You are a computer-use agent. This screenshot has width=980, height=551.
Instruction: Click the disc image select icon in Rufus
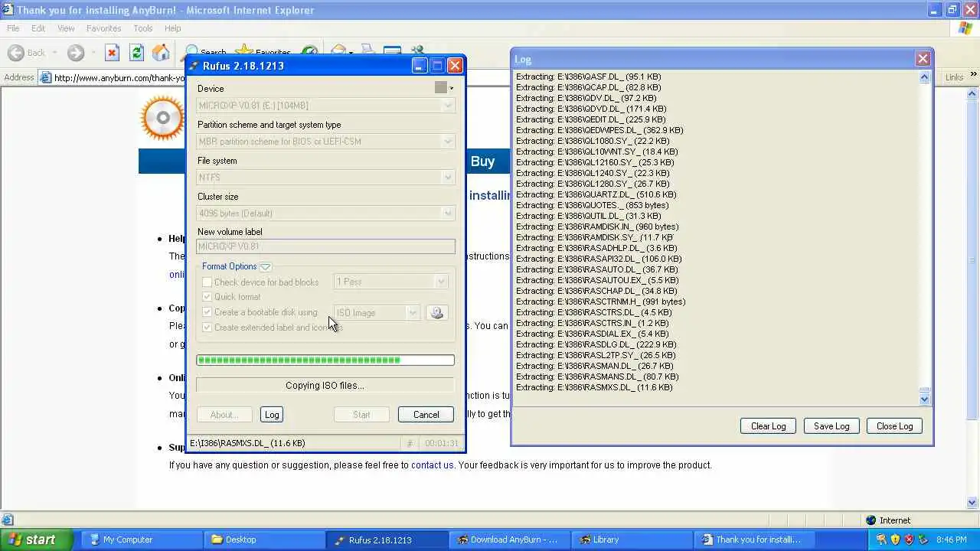click(436, 312)
